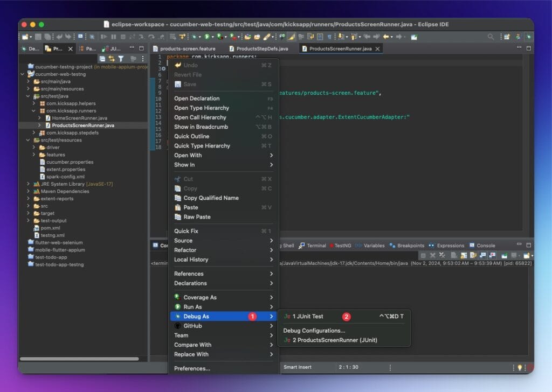This screenshot has height=392, width=552.
Task: Click the View Menu three-dots in Project Explorer
Action: tap(143, 59)
